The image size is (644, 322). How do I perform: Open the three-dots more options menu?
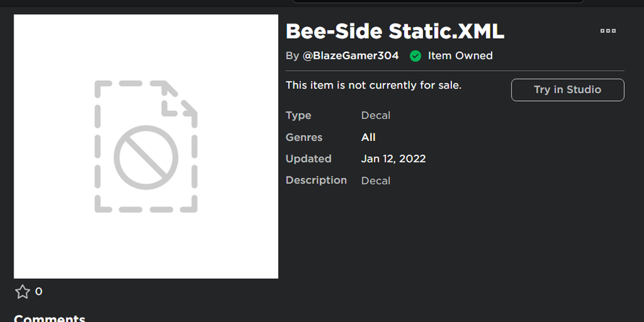608,31
